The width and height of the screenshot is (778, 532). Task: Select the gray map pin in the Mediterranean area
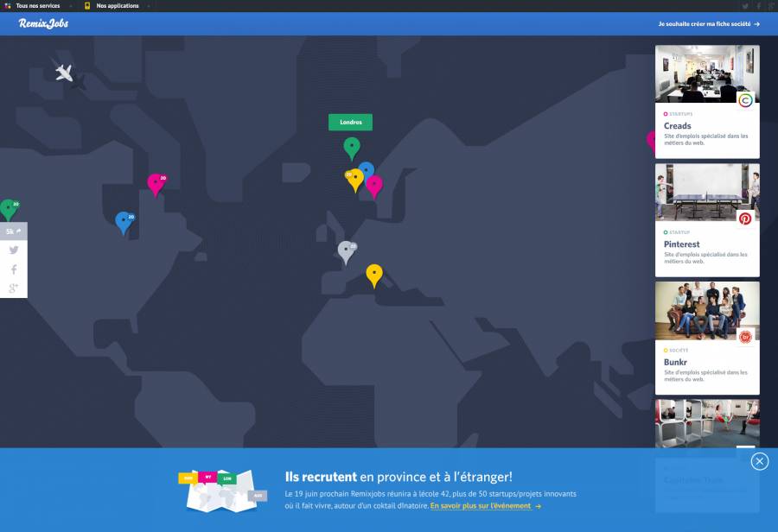pos(346,251)
